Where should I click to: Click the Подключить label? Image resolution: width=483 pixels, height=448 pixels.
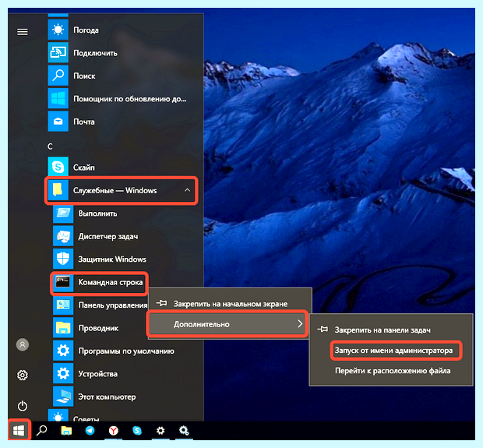pyautogui.click(x=95, y=53)
